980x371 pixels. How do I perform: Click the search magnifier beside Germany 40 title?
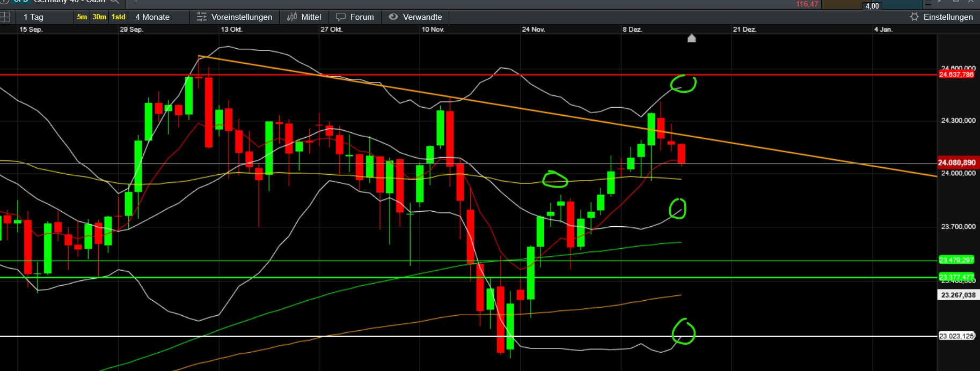point(114,2)
